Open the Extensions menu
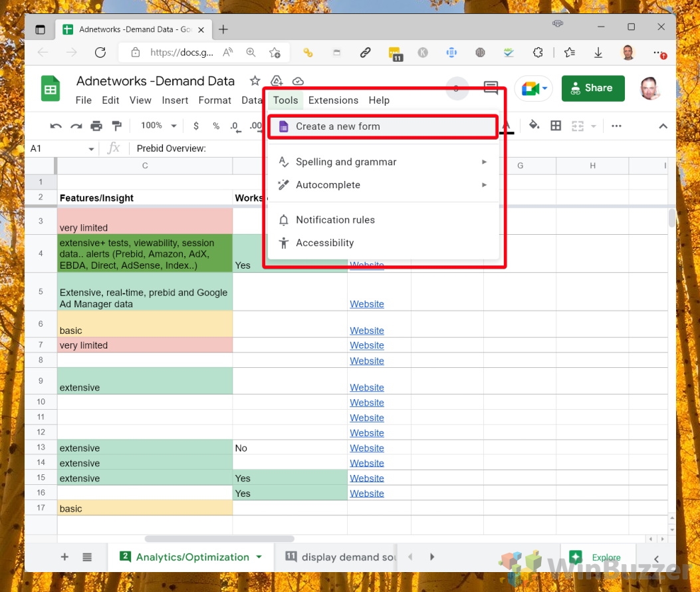This screenshot has width=700, height=592. tap(333, 100)
